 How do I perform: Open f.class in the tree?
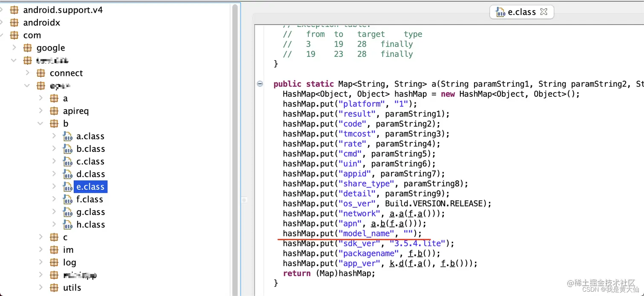pos(89,199)
